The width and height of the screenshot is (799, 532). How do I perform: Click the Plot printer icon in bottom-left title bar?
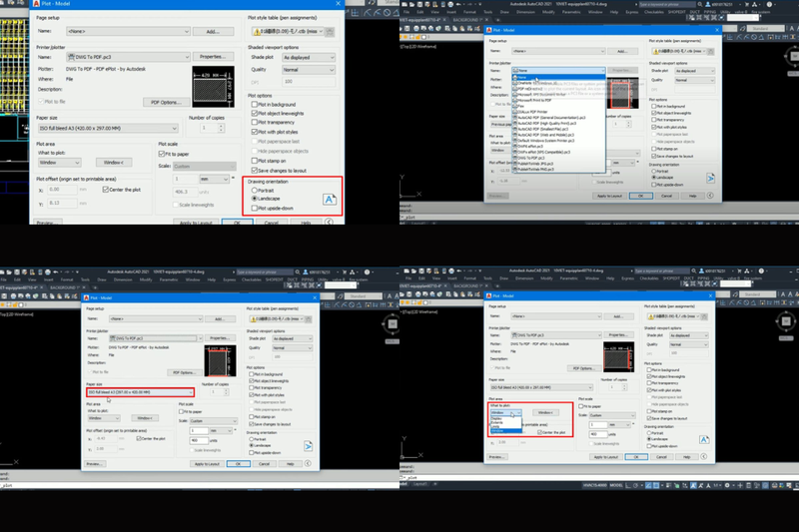[x=47, y=271]
